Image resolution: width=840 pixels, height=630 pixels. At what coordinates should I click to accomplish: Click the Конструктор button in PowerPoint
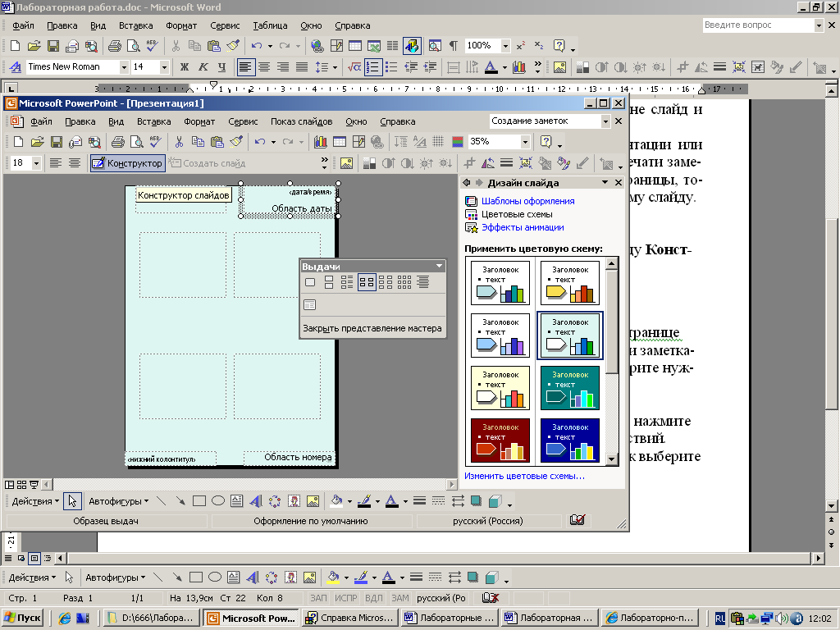127,163
